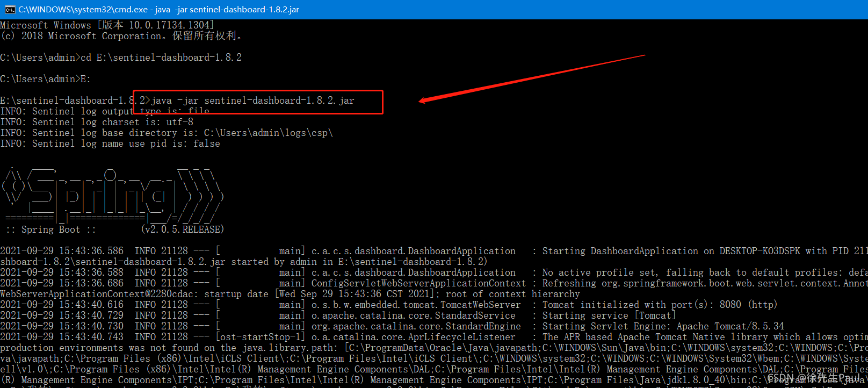Click the Spring ASCII art banner
Viewport: 868px width, 388px height.
point(112,195)
